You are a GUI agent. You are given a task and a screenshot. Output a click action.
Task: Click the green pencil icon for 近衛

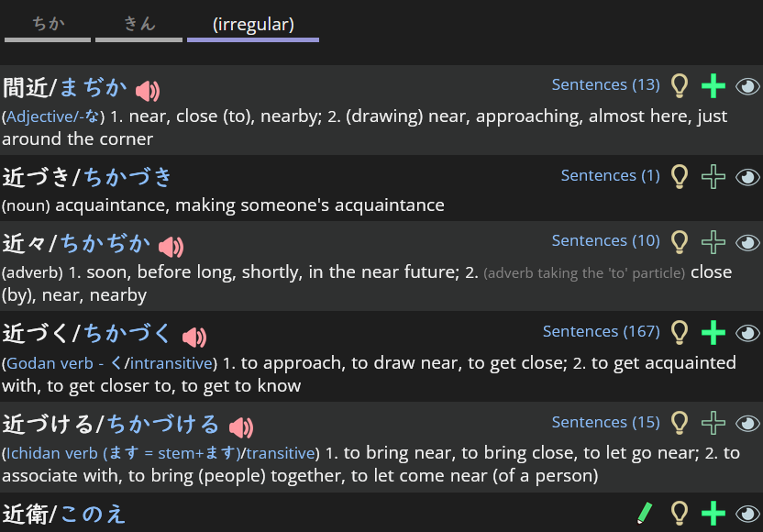click(x=645, y=513)
